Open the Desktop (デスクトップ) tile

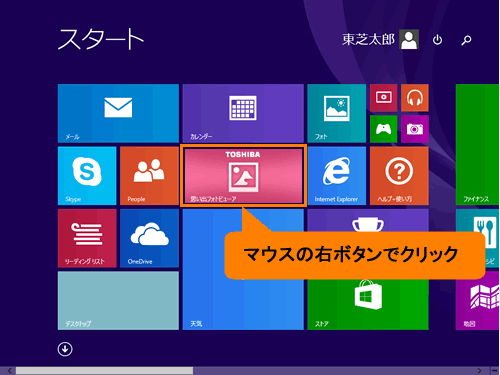click(x=118, y=300)
